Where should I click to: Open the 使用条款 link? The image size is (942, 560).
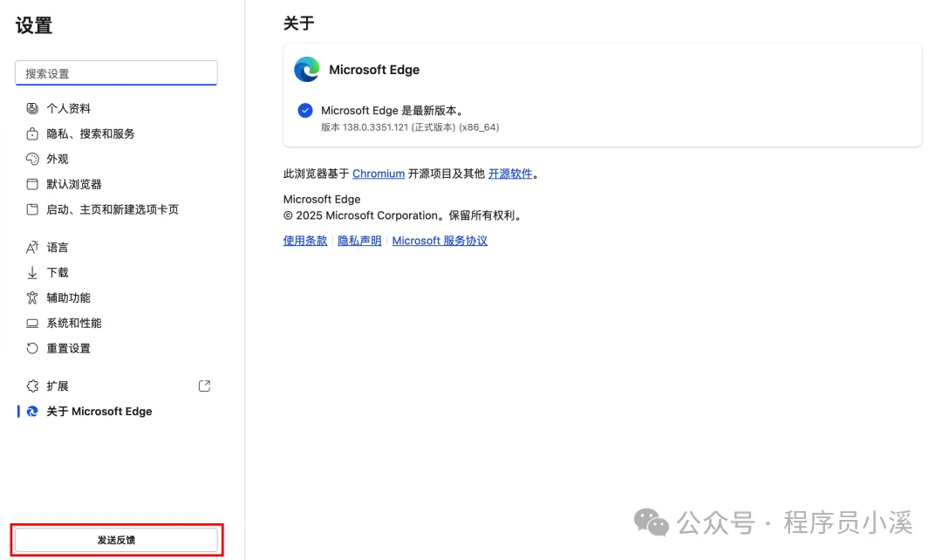tap(305, 241)
